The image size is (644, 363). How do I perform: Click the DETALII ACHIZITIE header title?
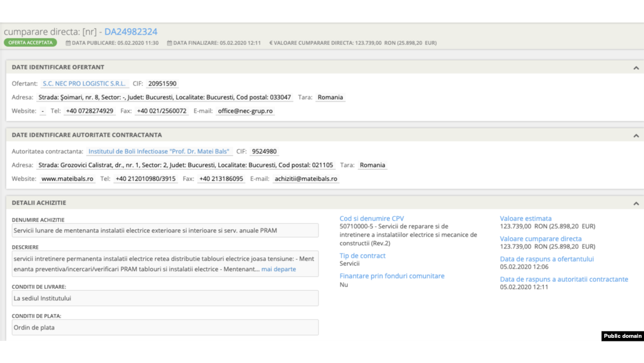click(x=39, y=202)
